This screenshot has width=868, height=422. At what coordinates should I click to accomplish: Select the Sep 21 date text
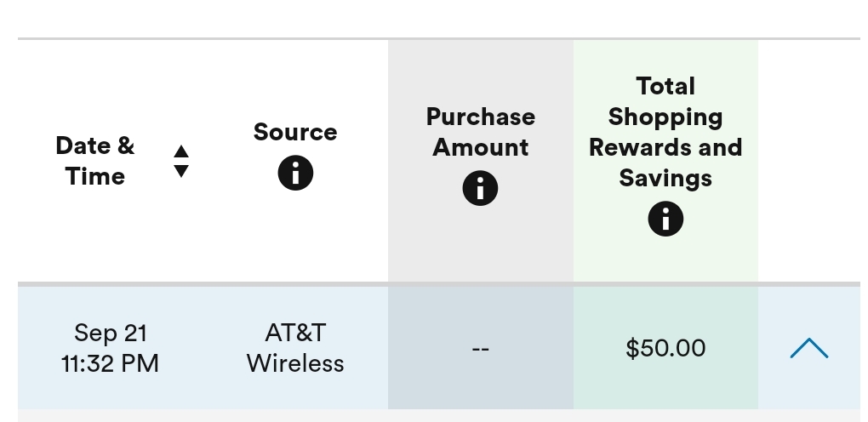point(111,334)
